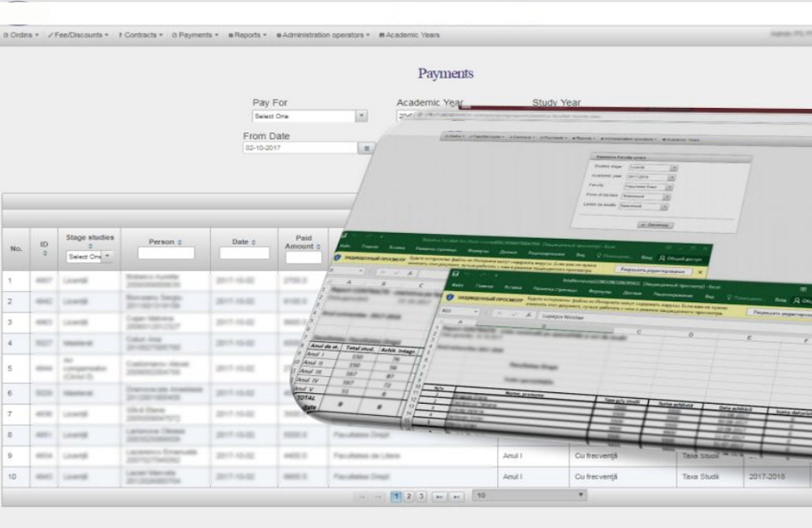This screenshot has height=528, width=812.
Task: Sort by the ID column sort icon
Action: (x=45, y=253)
